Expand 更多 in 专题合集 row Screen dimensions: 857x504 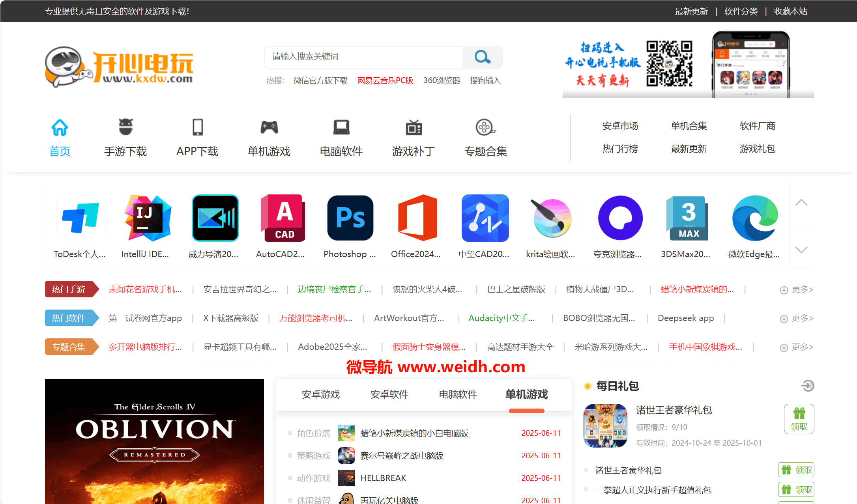[797, 347]
